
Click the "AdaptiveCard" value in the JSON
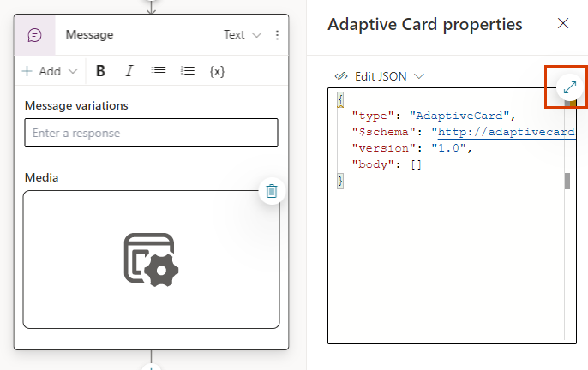pos(459,116)
